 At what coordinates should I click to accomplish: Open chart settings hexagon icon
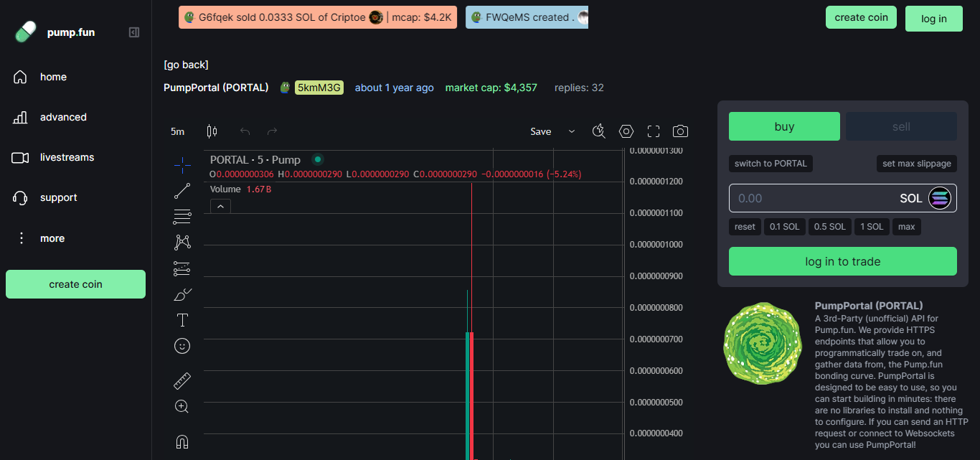click(x=626, y=131)
